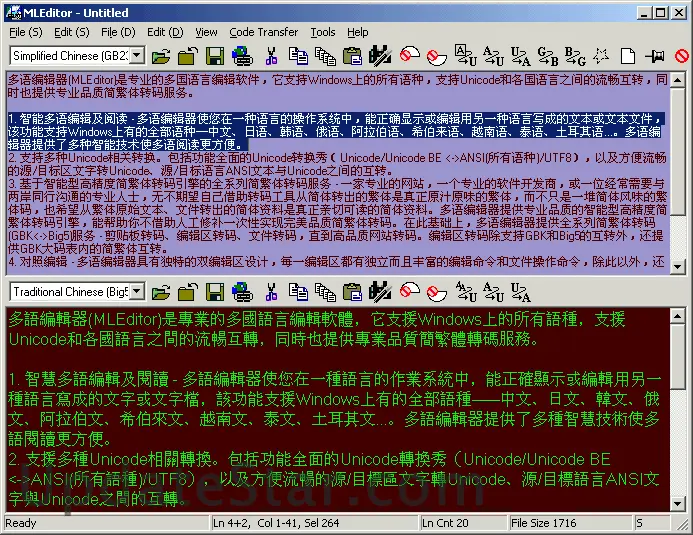Click the upper pane vertical scrollbar thumb
The image size is (693, 535).
pyautogui.click(x=678, y=152)
